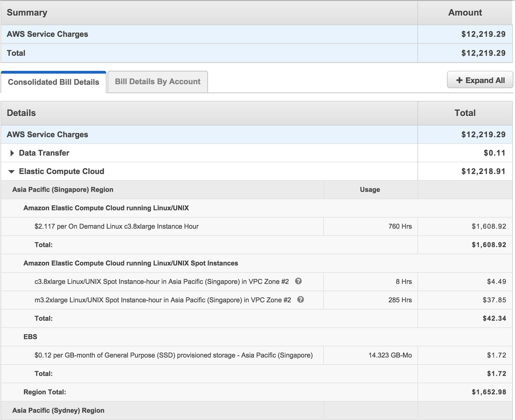Click help icon beside m3.2xlarge Spot Instance row
The image size is (515, 420).
pos(300,300)
